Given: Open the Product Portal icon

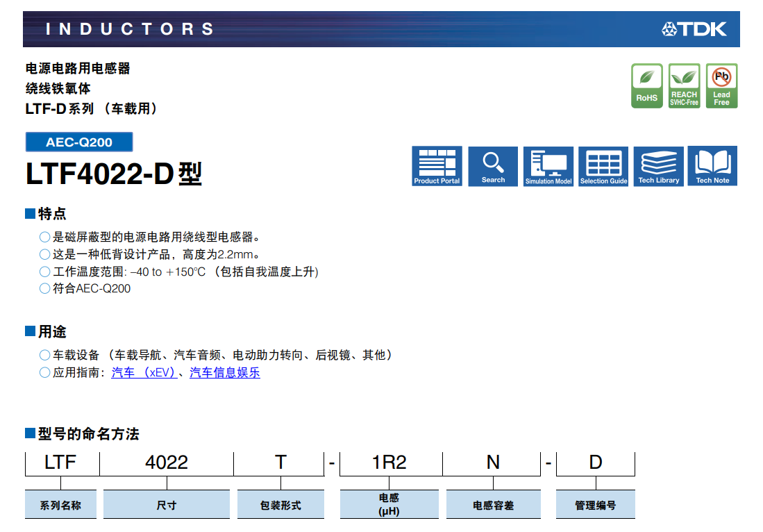Looking at the screenshot, I should [x=437, y=166].
